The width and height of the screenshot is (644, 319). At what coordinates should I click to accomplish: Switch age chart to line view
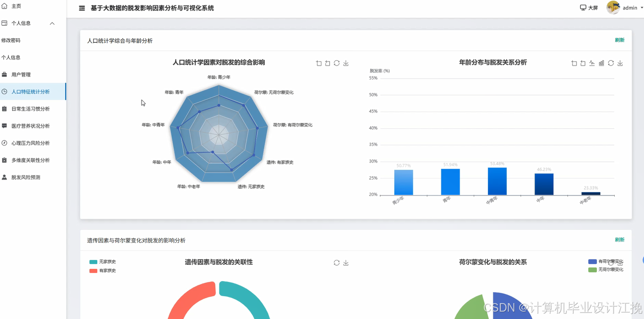[592, 63]
